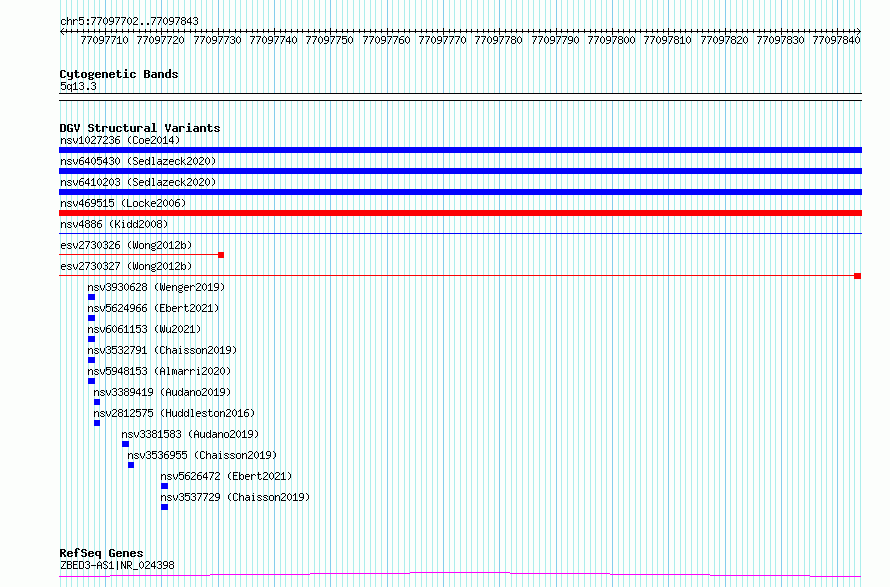Click blue marker under nsv6061153
The height and width of the screenshot is (587, 890).
coord(91,339)
